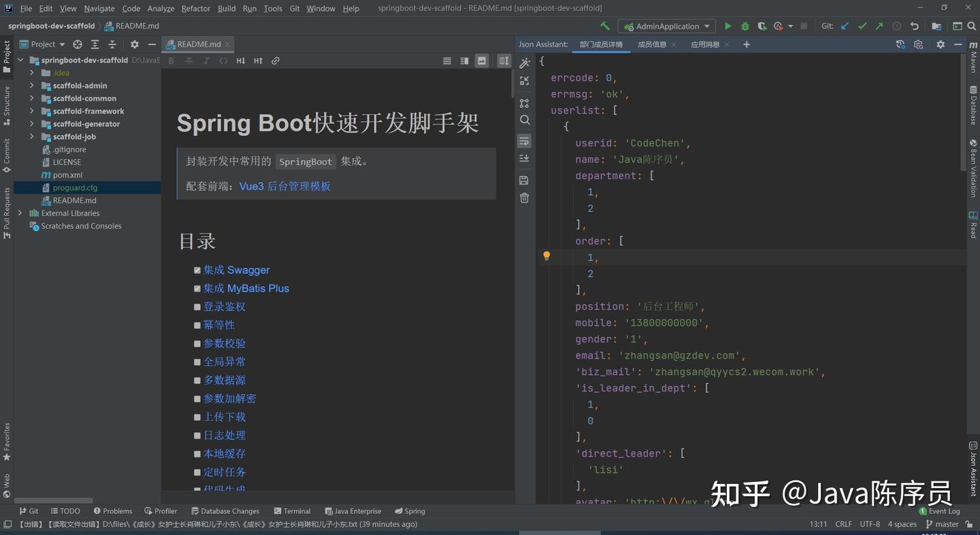This screenshot has width=980, height=535.
Task: Switch to the 成员信息 tab
Action: 651,44
